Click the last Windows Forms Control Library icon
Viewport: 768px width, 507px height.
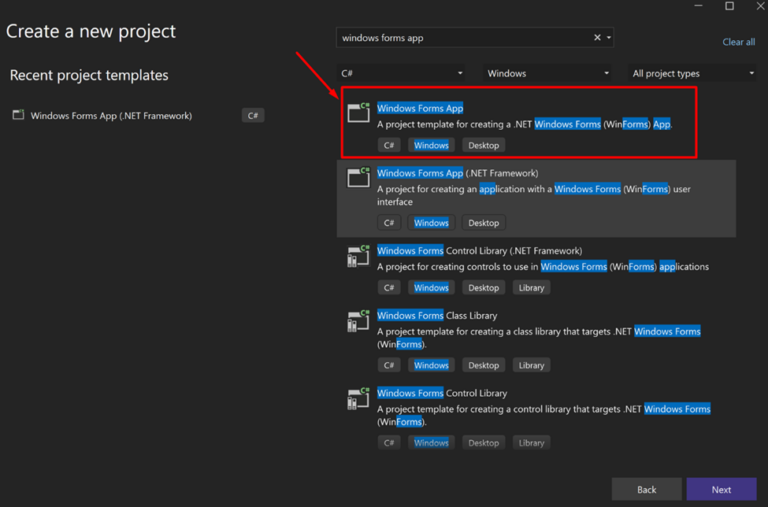tap(358, 398)
